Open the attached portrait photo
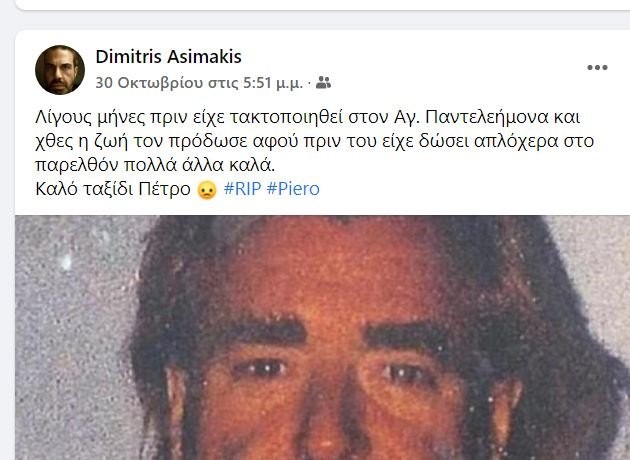 pos(322,337)
